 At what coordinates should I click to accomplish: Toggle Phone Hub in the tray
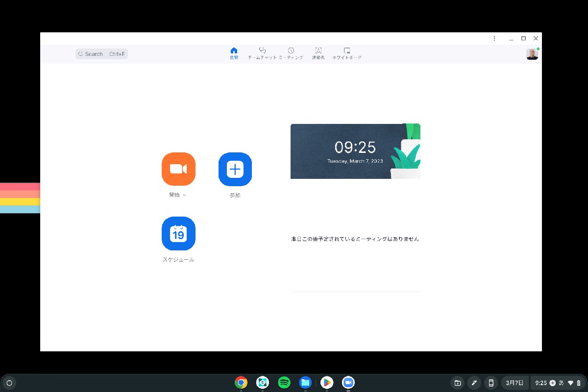coord(490,383)
